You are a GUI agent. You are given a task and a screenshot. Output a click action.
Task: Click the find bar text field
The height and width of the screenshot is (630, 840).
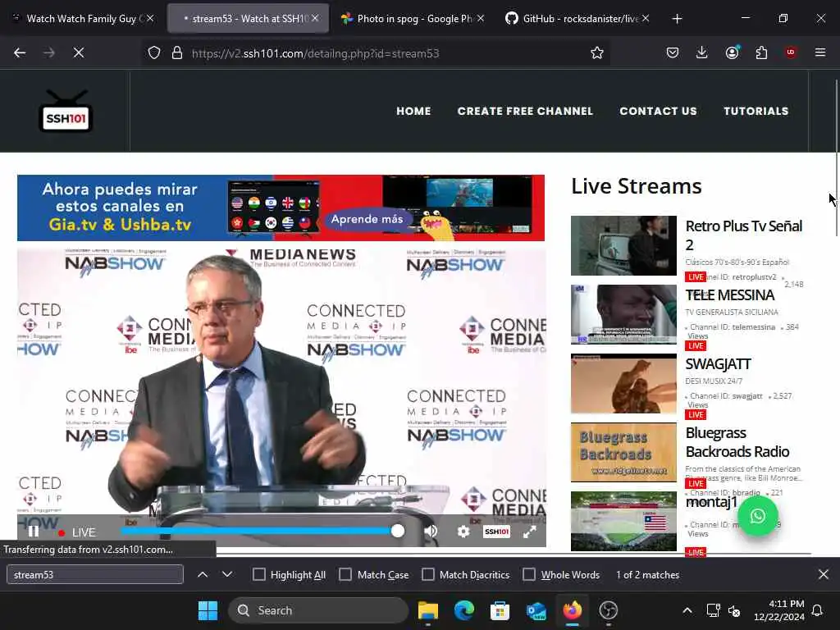[95, 575]
